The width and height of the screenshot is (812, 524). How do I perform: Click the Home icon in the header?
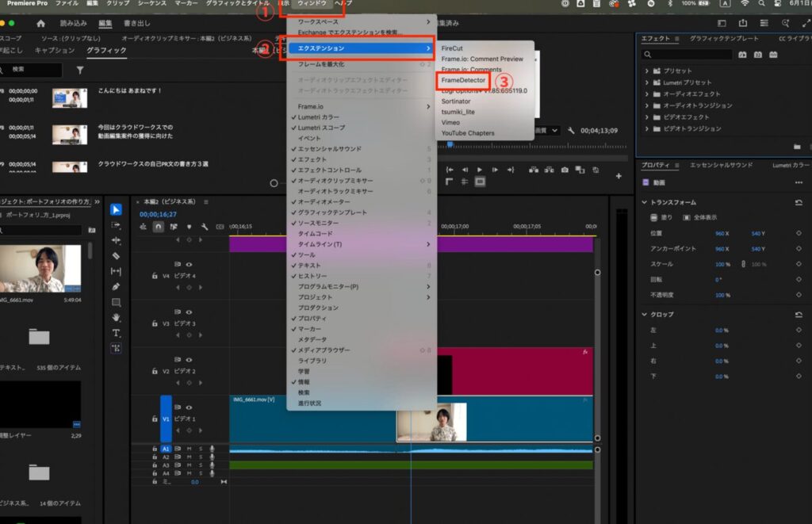[41, 23]
